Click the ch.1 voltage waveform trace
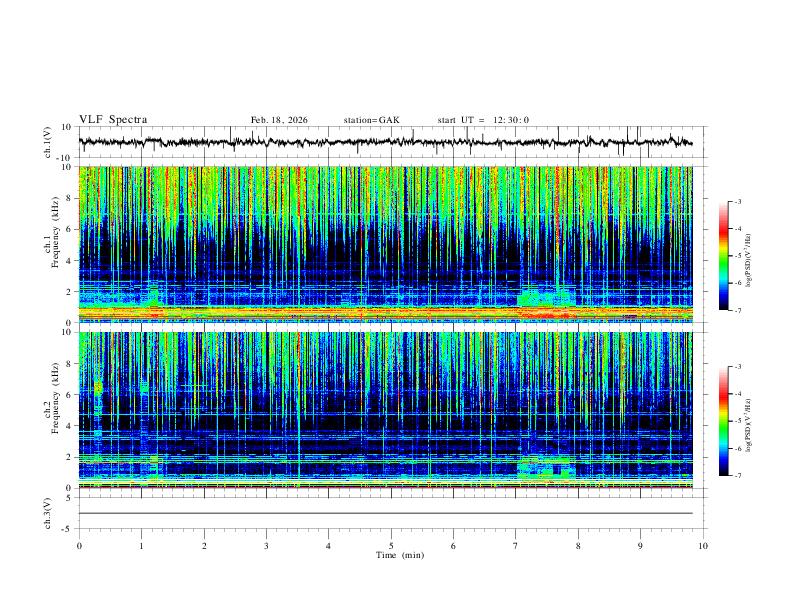Image resolution: width=792 pixels, height=612 pixels. pyautogui.click(x=385, y=142)
